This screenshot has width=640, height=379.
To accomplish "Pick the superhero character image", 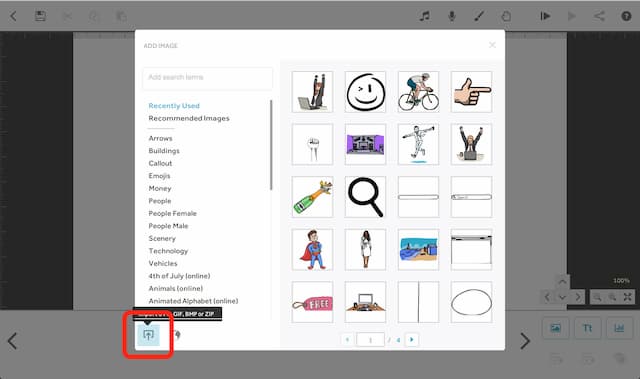I will click(313, 249).
